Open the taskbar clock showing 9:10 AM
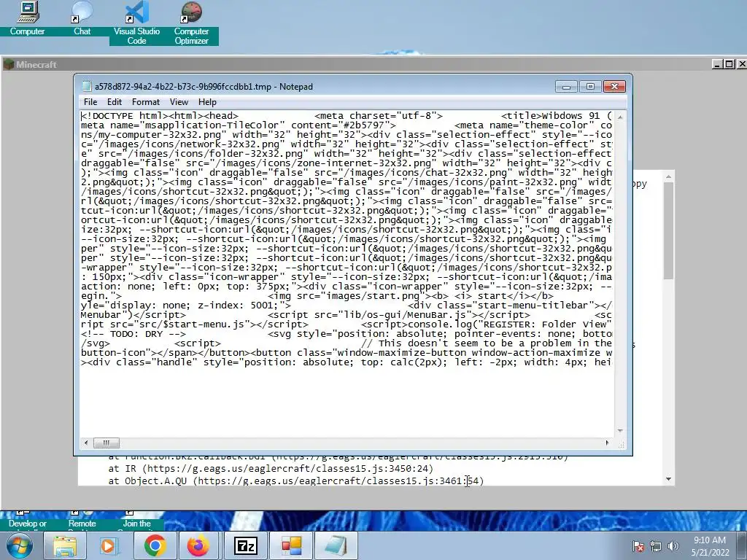 pos(710,546)
